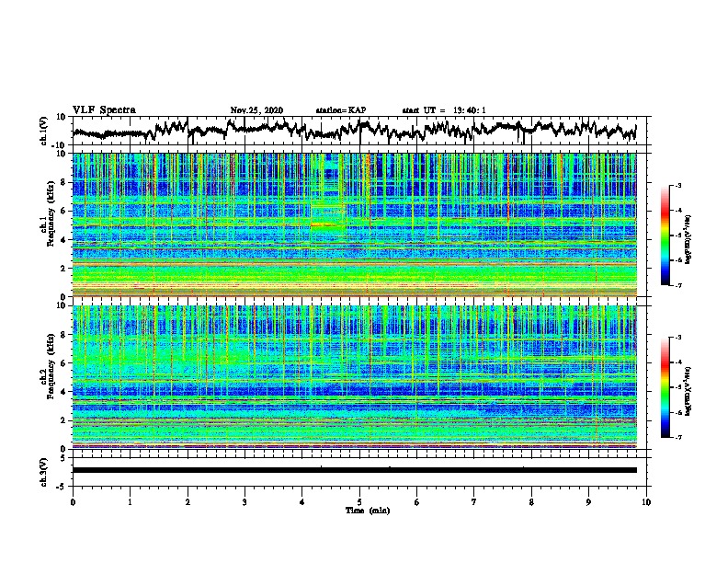Click the ch.1 spectrogram color scale bar

[665, 236]
